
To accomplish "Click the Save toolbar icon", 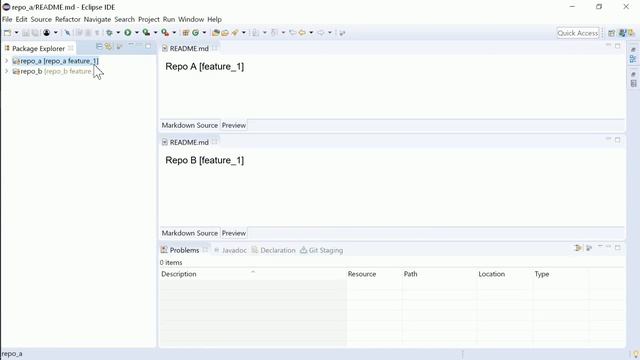I will pos(26,33).
